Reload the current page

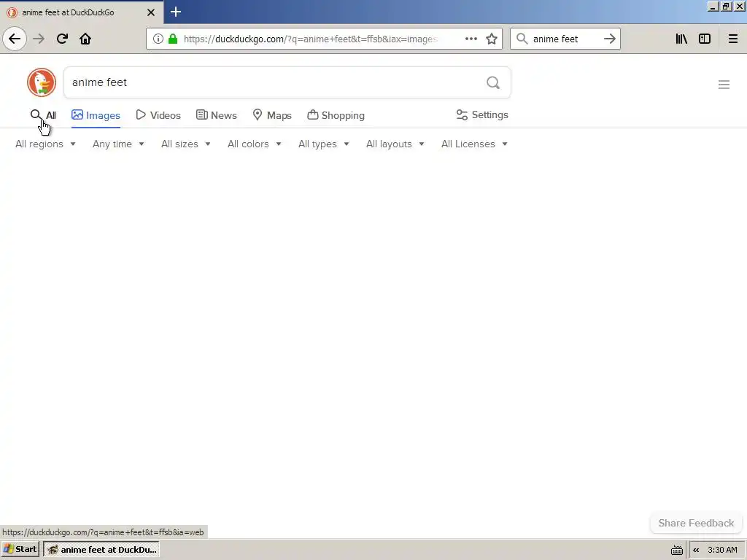pyautogui.click(x=62, y=39)
